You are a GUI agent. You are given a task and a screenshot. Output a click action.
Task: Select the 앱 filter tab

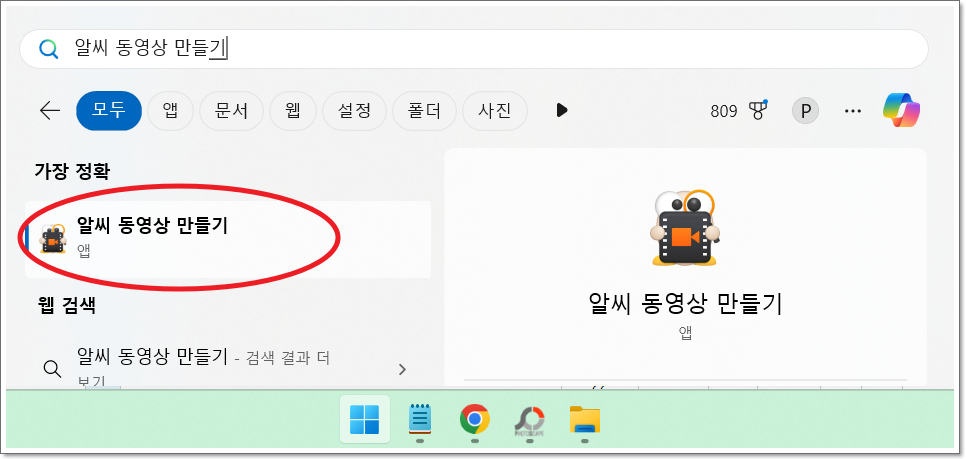tap(171, 111)
